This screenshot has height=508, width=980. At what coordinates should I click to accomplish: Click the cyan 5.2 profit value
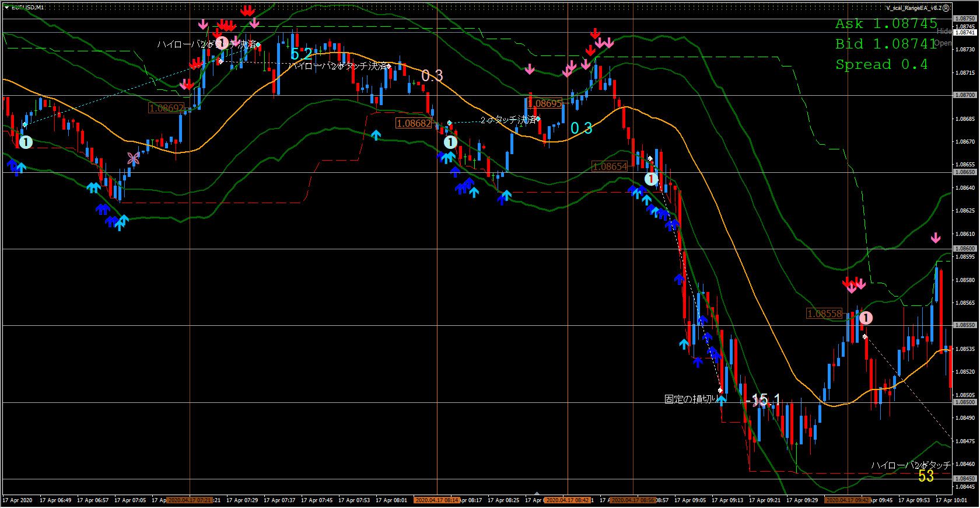click(x=302, y=54)
